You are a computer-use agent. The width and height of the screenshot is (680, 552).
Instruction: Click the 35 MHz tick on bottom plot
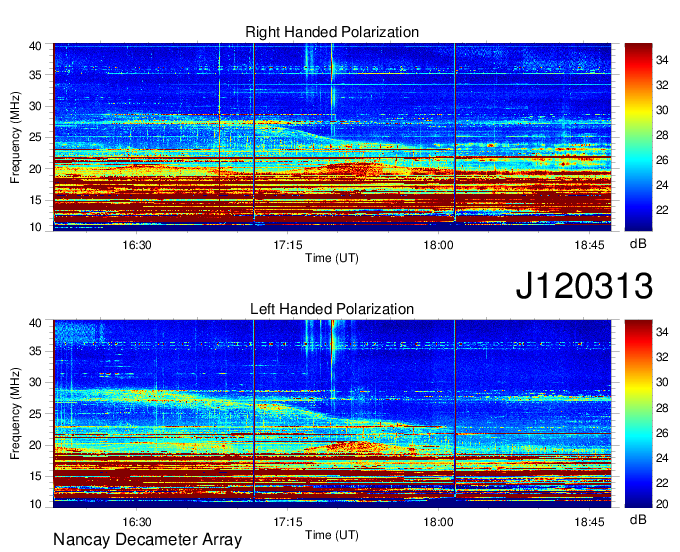point(35,351)
